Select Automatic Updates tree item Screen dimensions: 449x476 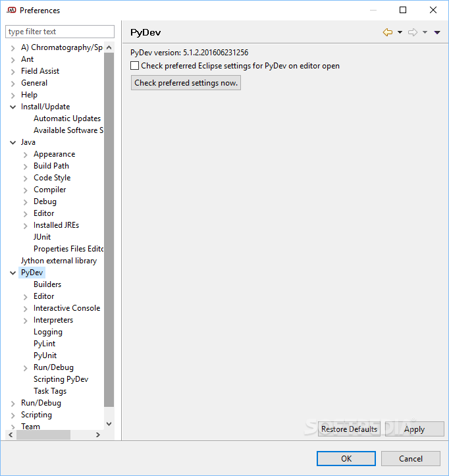click(67, 119)
